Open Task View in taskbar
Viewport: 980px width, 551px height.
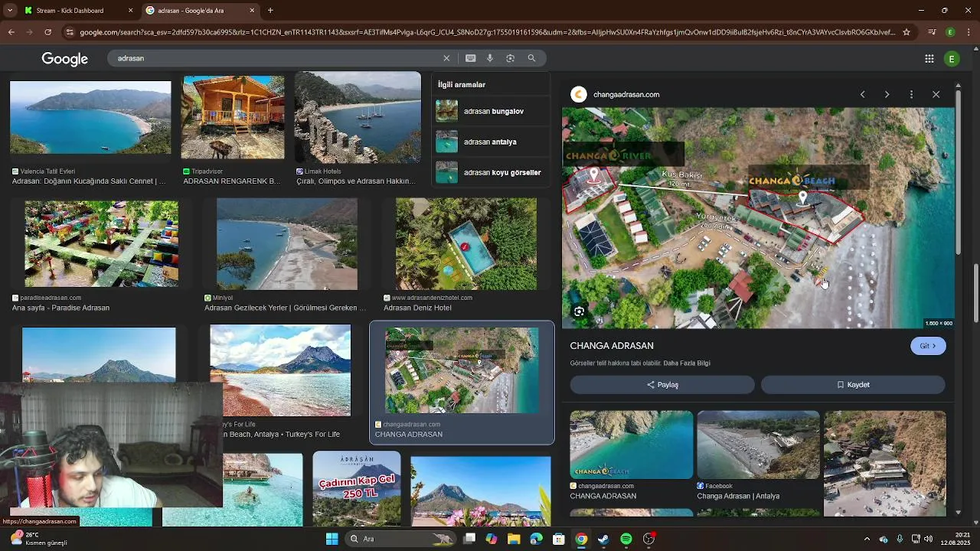point(469,539)
